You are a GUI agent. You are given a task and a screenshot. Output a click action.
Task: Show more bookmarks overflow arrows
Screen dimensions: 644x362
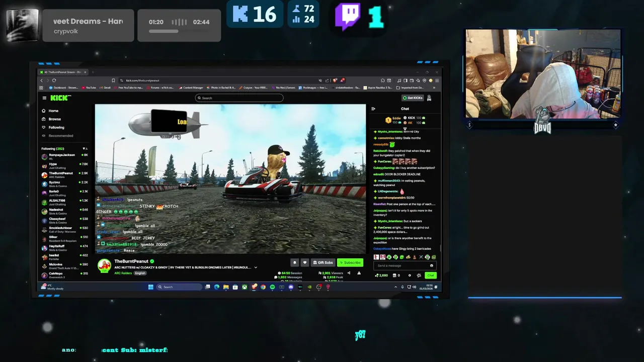tap(434, 87)
